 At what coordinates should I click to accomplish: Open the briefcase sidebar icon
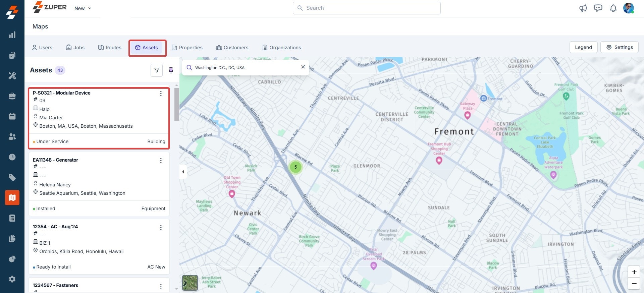pyautogui.click(x=12, y=96)
